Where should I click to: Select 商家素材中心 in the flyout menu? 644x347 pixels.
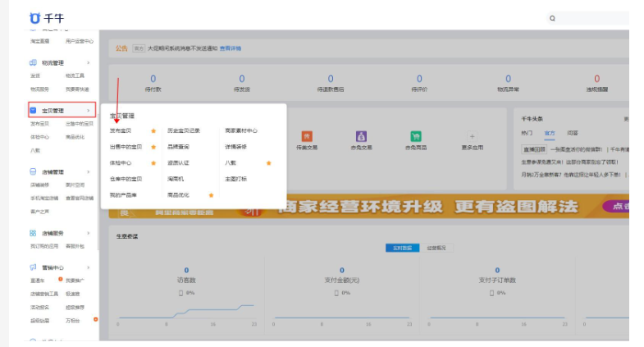tap(241, 130)
